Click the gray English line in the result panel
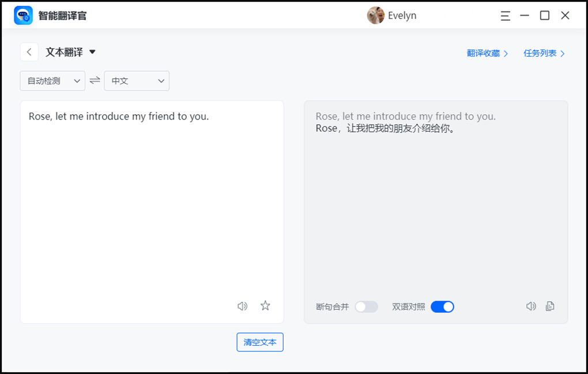 click(x=405, y=117)
